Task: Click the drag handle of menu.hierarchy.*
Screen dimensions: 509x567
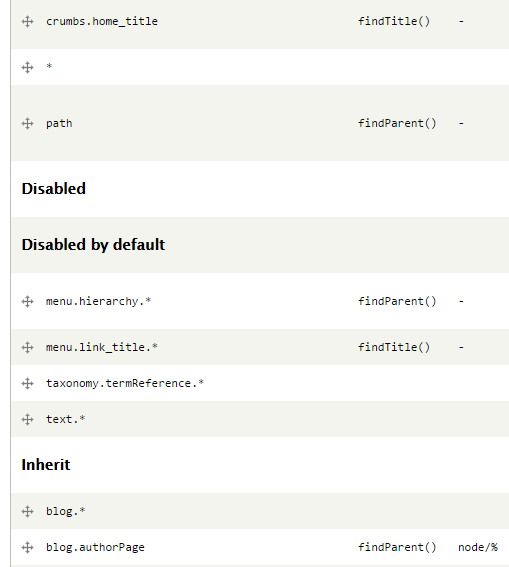Action: point(27,302)
